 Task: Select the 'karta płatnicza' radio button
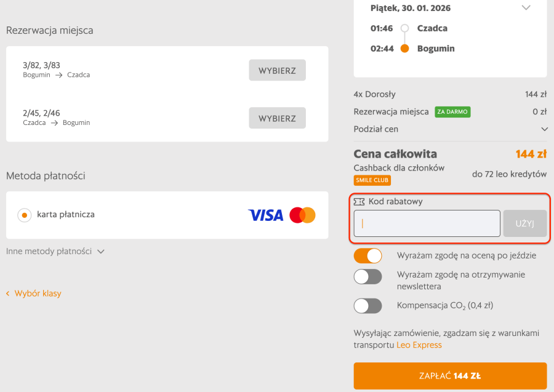[x=24, y=215]
